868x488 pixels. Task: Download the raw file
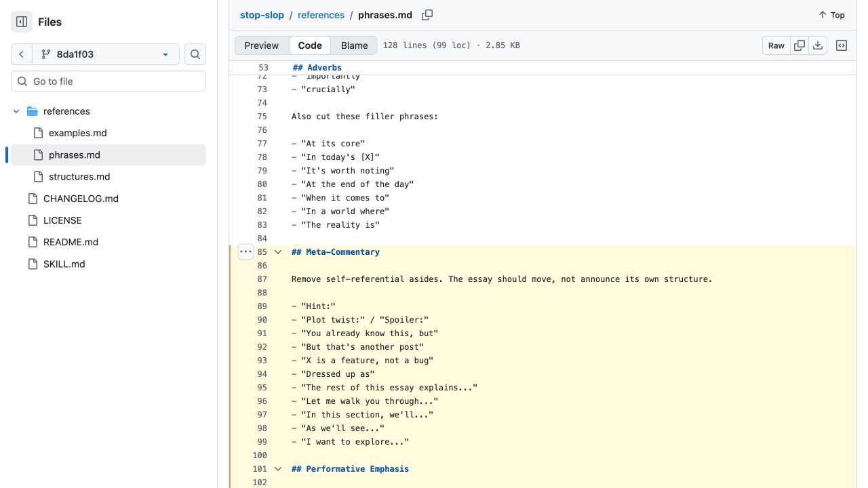click(818, 45)
